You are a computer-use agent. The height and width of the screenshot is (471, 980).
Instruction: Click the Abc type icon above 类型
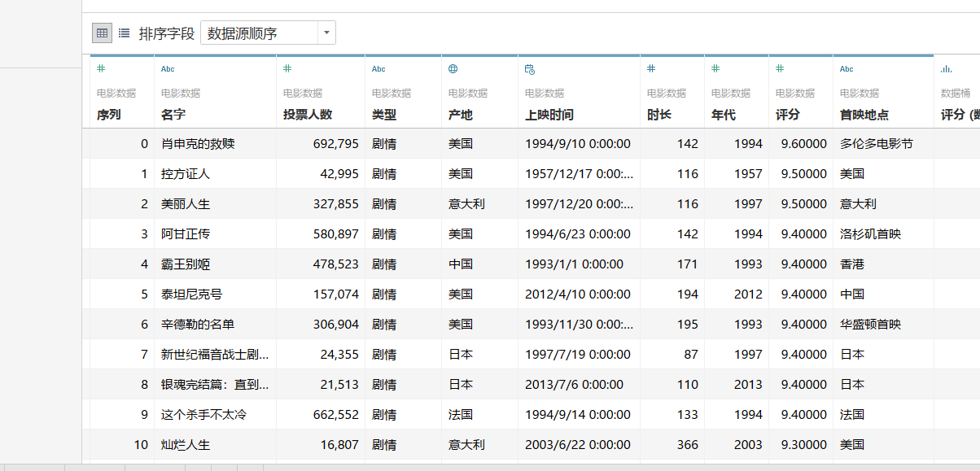(x=378, y=69)
